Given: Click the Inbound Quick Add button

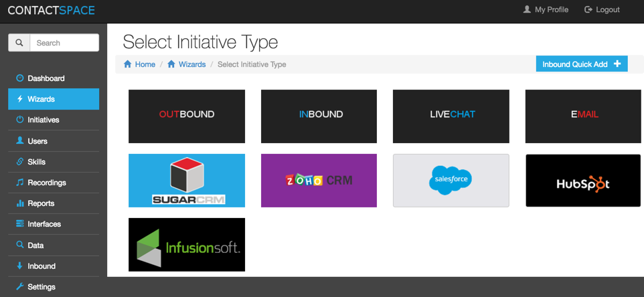Looking at the screenshot, I should pyautogui.click(x=582, y=64).
